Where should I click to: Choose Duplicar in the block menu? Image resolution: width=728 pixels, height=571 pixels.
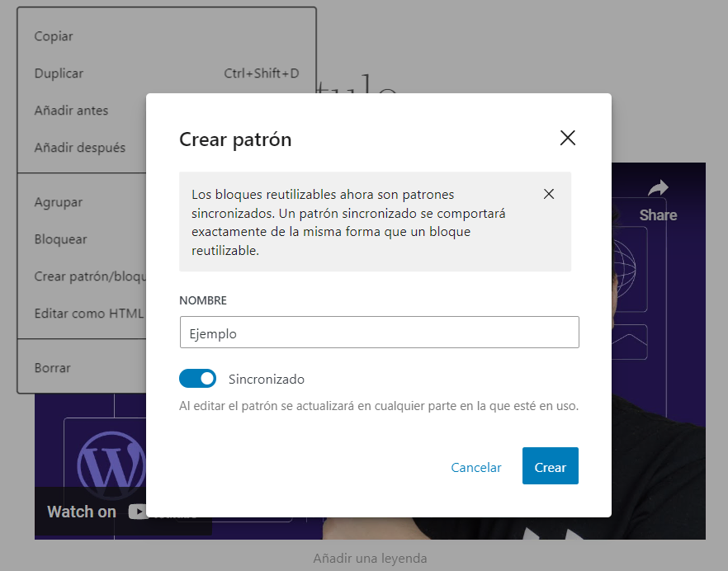(59, 73)
